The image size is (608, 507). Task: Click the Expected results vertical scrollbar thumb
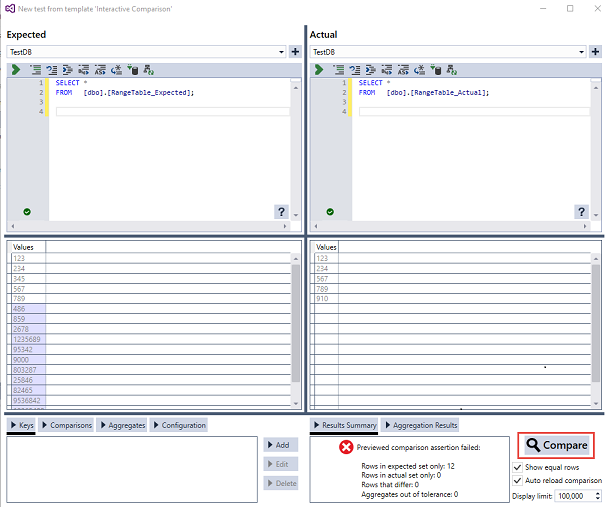pos(296,323)
